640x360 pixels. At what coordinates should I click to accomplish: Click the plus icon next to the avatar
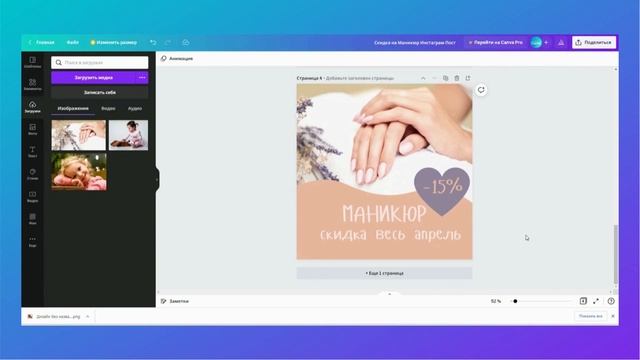coord(546,42)
